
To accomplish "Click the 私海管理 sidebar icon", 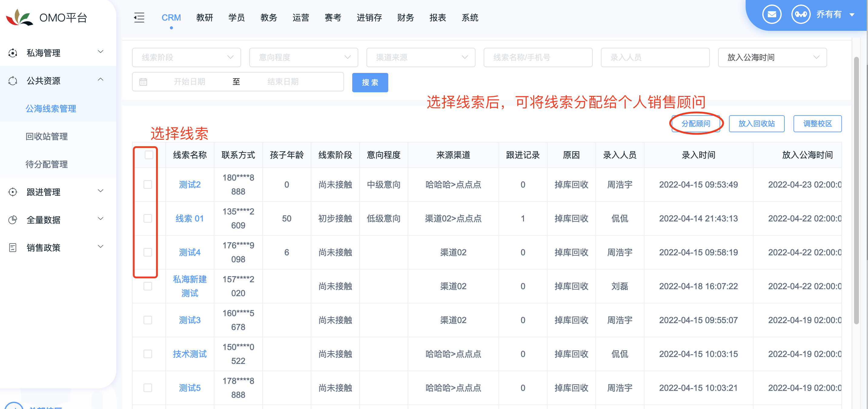I will [x=13, y=53].
